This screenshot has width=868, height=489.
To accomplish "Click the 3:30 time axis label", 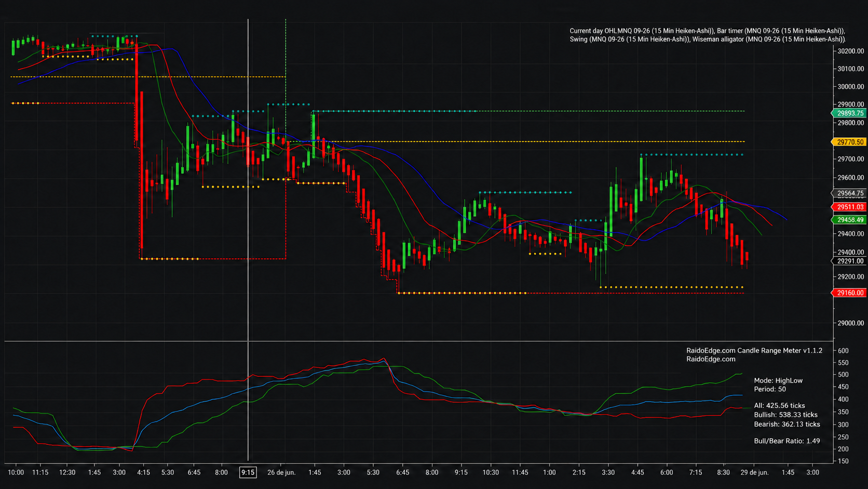I will 608,472.
